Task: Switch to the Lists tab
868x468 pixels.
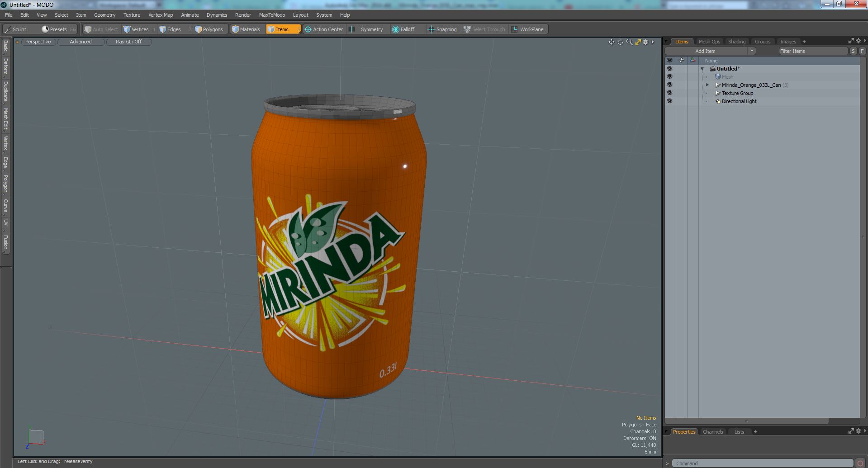Action: [x=739, y=432]
